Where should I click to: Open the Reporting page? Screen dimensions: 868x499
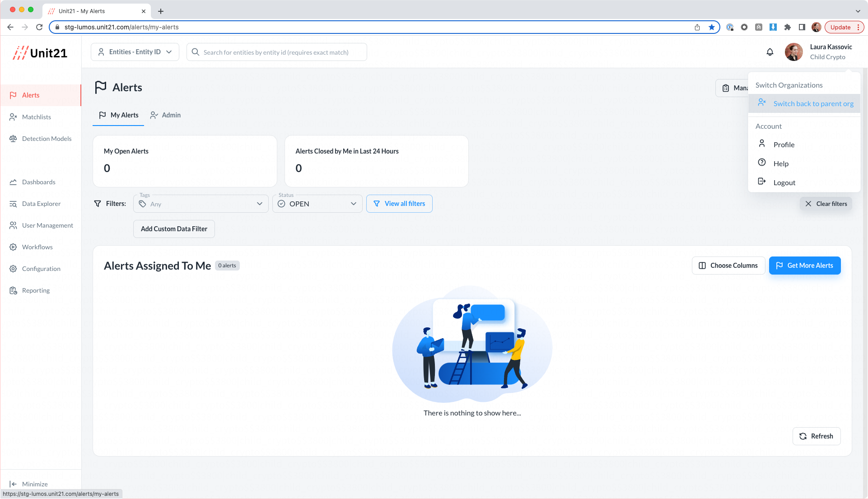(36, 290)
